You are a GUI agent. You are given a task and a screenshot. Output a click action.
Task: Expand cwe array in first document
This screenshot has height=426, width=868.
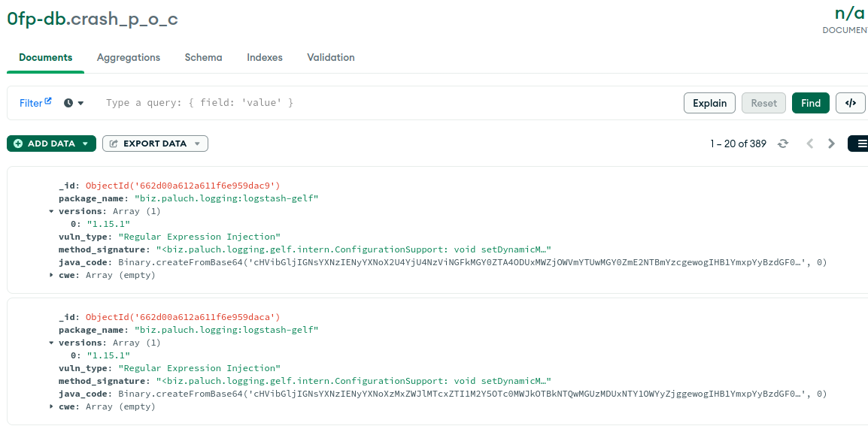pos(51,275)
